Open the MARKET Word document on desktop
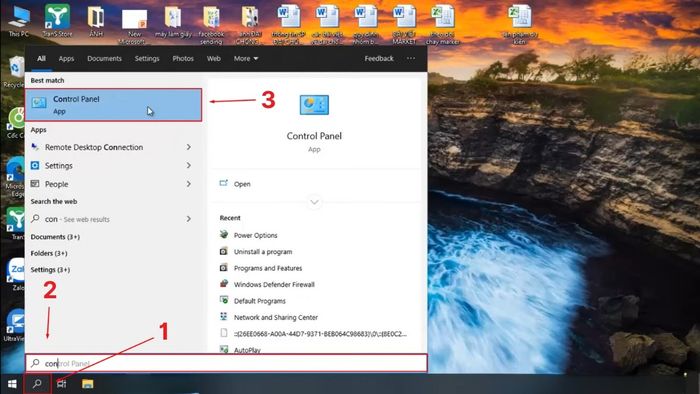This screenshot has width=700, height=394. 404,25
